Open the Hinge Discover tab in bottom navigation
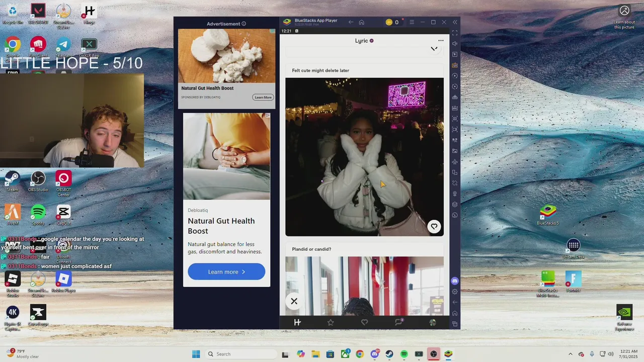Viewport: 644px width, 362px height. [x=297, y=322]
